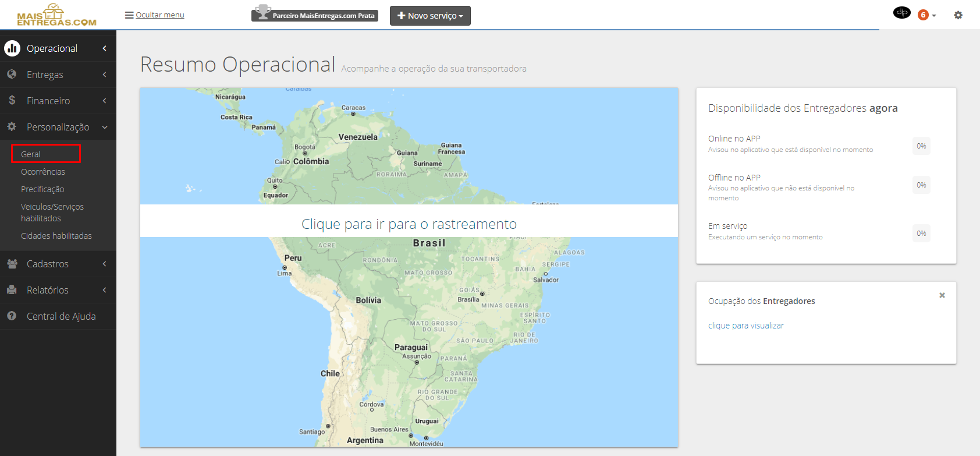The image size is (980, 456).
Task: Open Veículos/Serviços habilitados
Action: coord(52,213)
